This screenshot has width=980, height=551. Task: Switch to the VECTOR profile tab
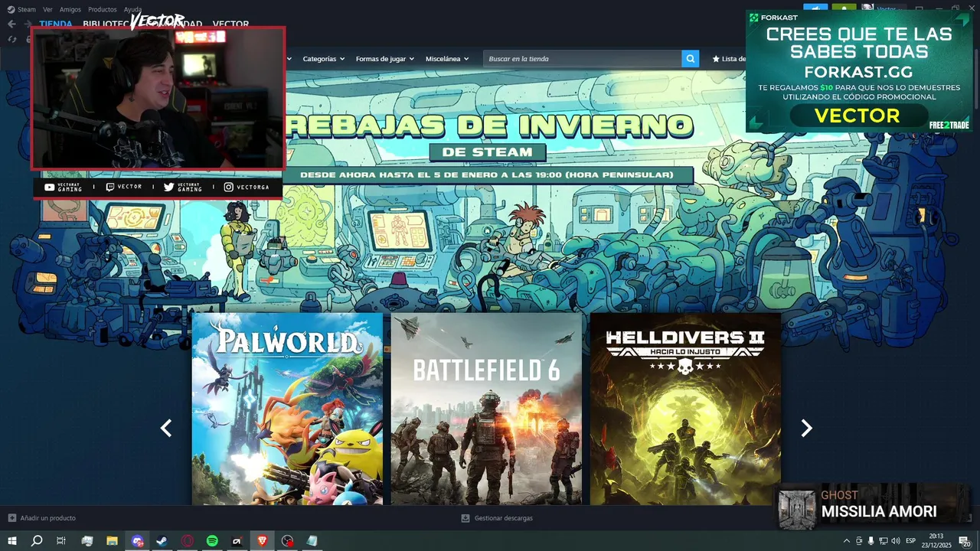tap(230, 24)
